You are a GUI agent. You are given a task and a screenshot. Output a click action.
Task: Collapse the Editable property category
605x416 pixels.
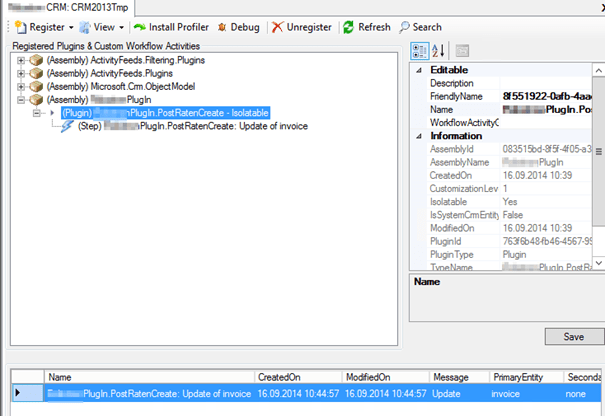(419, 70)
